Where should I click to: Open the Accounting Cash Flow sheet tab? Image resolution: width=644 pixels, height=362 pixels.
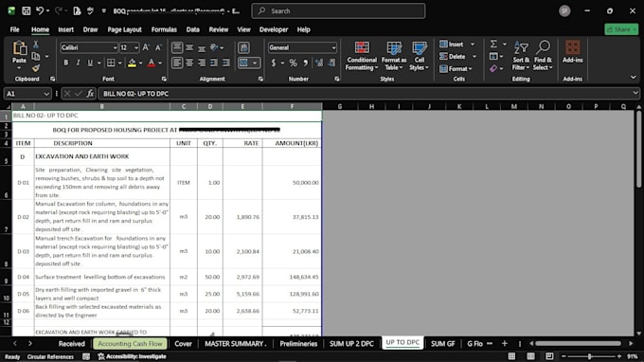130,343
